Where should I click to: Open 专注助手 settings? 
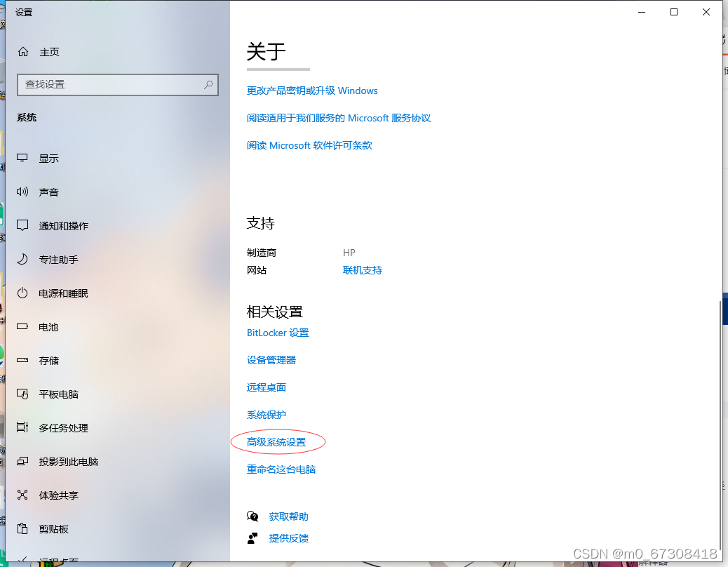[58, 260]
